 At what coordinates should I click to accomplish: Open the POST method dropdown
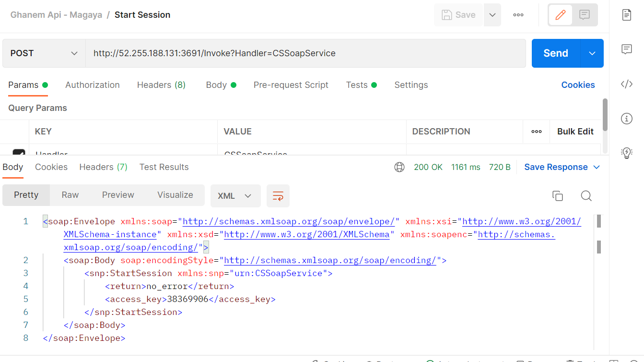click(44, 53)
